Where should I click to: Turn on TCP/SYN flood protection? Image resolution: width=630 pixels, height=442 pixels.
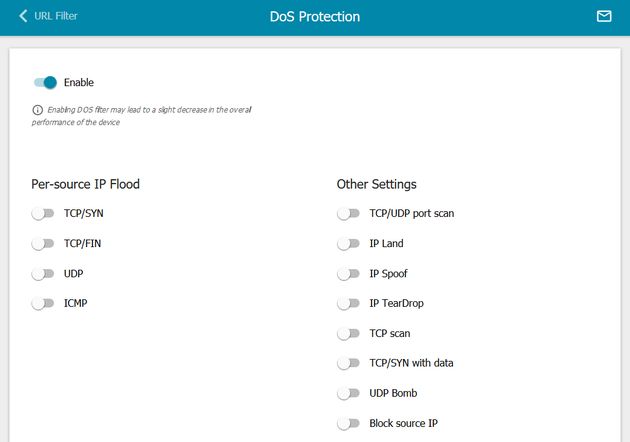[x=43, y=213]
